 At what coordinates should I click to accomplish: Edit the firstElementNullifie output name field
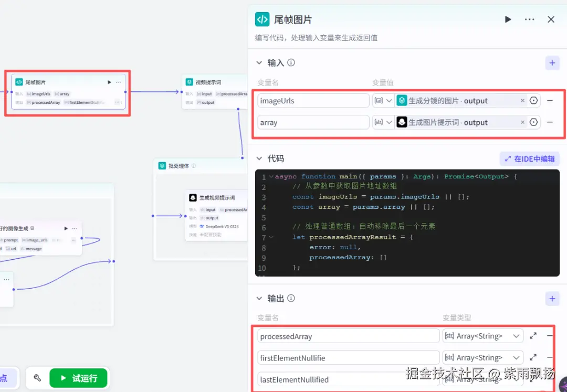[349, 358]
